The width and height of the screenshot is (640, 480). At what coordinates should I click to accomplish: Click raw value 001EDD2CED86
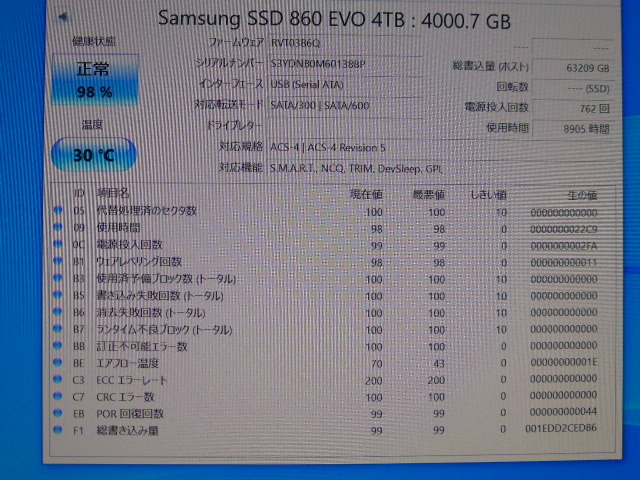click(561, 428)
